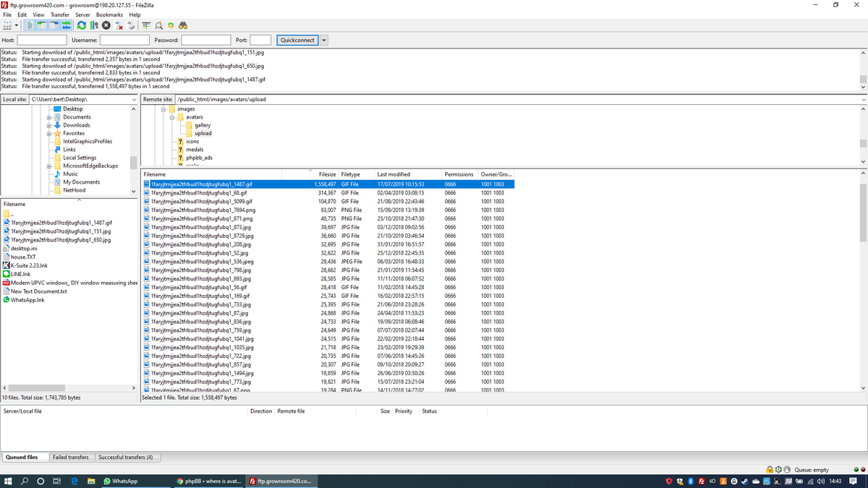
Task: Toggle directory comparison icon
Action: click(x=160, y=25)
